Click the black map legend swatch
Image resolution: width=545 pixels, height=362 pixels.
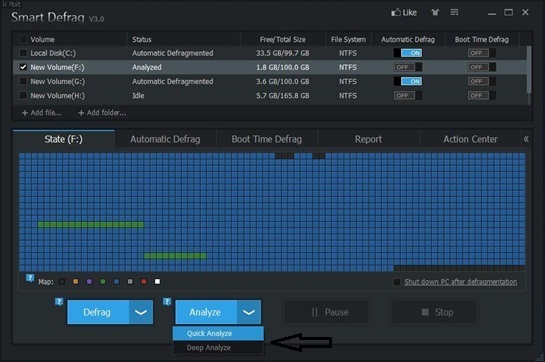click(62, 281)
